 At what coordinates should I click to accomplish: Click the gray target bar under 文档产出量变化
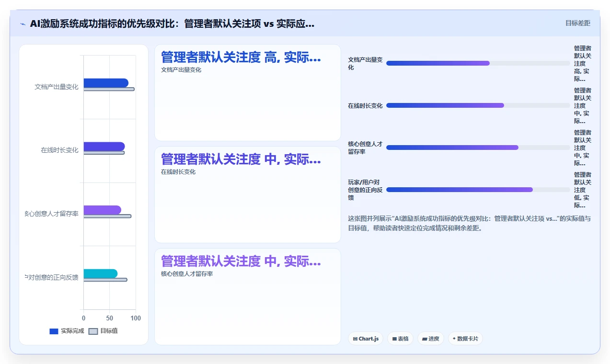point(109,89)
